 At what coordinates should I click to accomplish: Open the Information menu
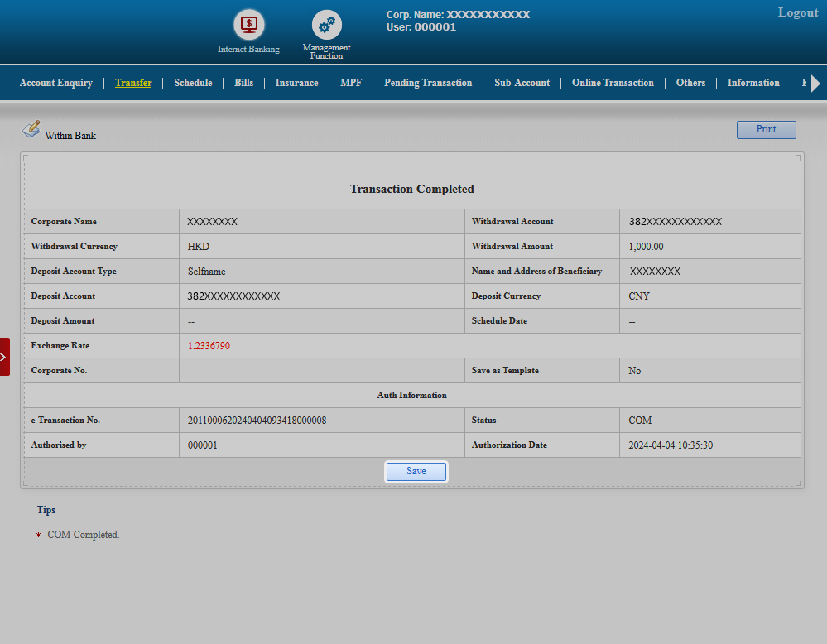753,83
